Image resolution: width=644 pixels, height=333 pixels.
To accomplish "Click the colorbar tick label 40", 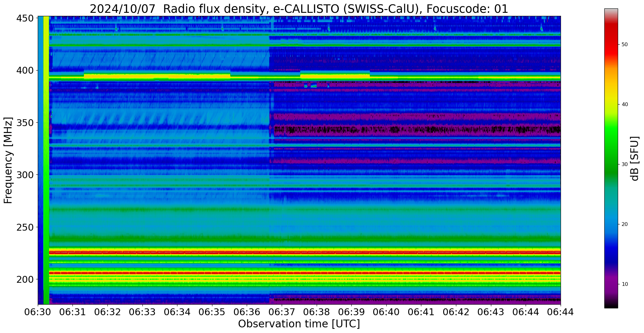I will click(625, 105).
